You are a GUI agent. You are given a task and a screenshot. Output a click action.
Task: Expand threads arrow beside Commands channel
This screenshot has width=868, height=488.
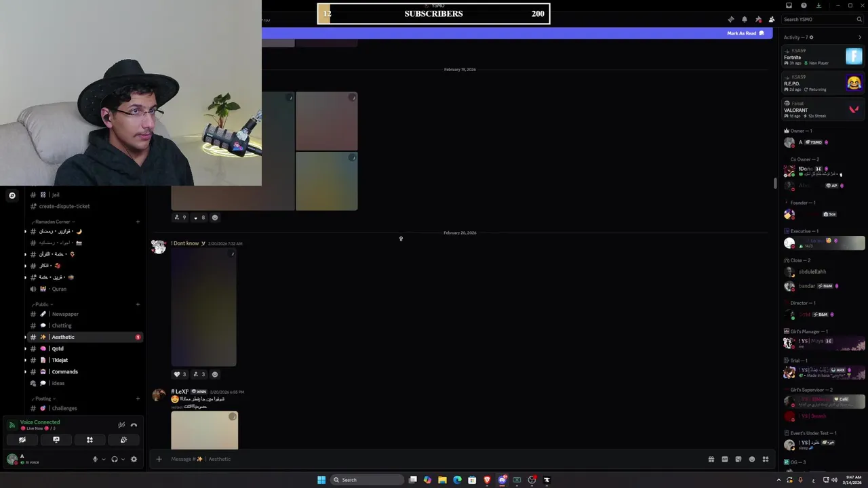pos(25,371)
